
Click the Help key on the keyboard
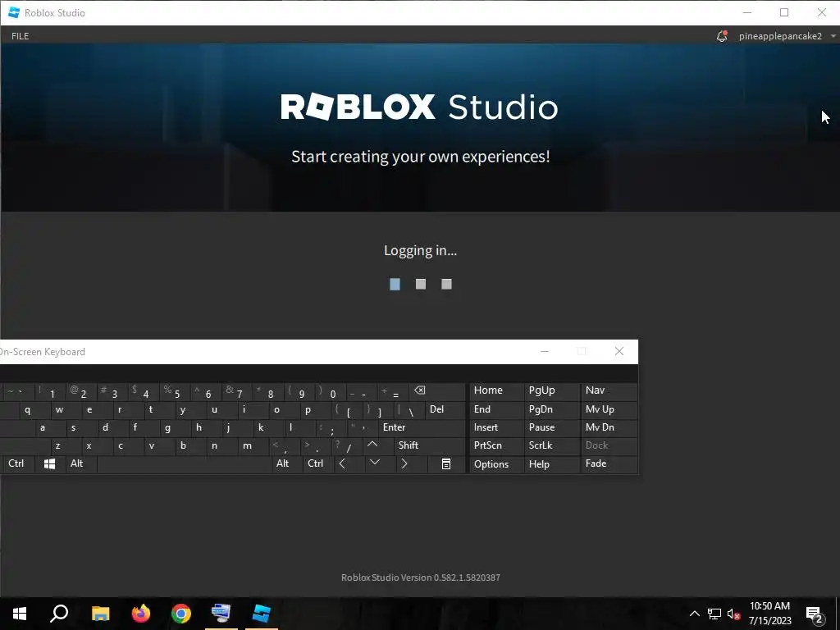point(552,464)
